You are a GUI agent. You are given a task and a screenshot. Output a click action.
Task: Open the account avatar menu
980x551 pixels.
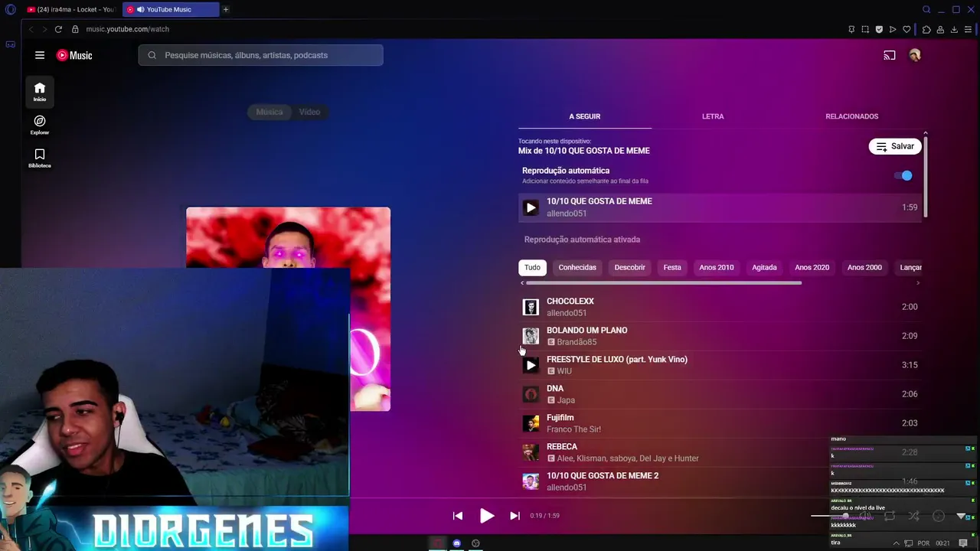[914, 55]
